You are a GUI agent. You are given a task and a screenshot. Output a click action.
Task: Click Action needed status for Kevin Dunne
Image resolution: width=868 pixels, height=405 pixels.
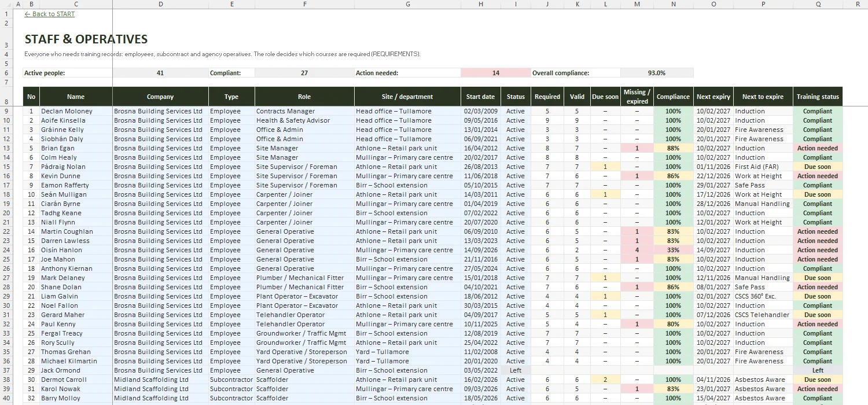coord(818,176)
